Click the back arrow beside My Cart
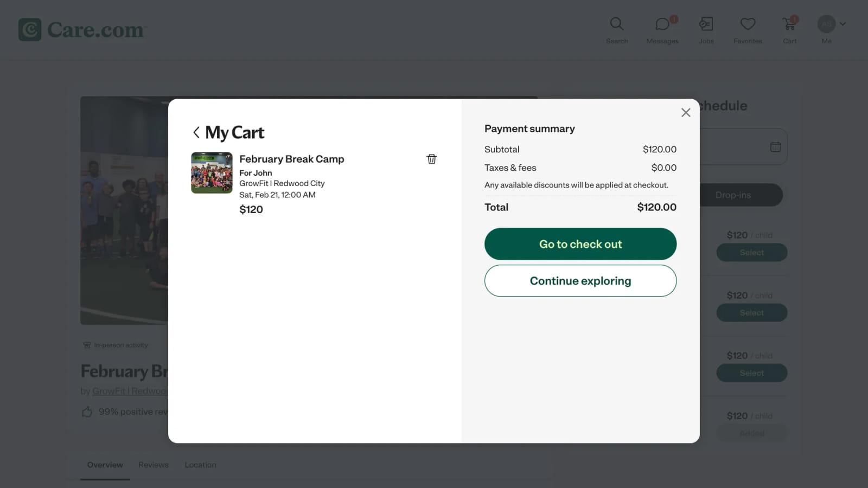The width and height of the screenshot is (868, 488). [x=196, y=132]
